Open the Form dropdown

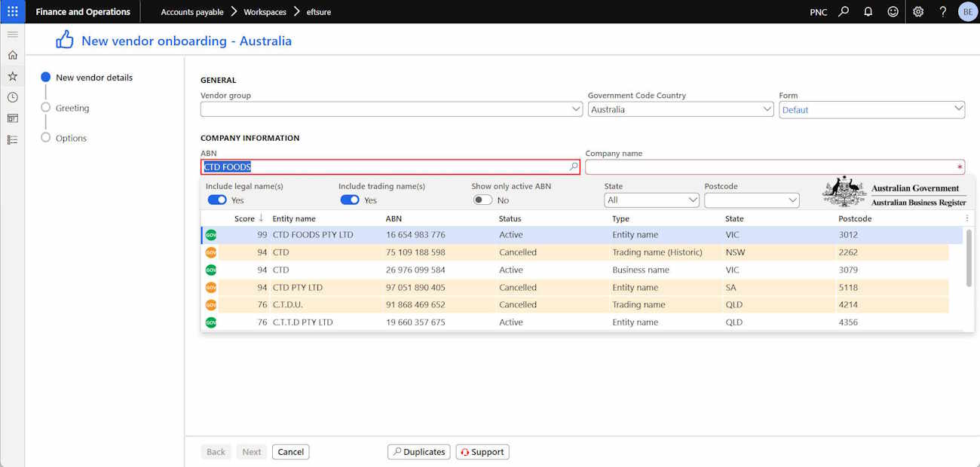(x=959, y=109)
